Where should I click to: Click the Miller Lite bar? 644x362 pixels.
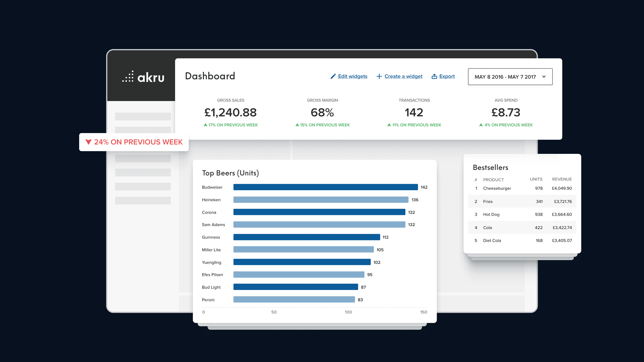coord(304,250)
